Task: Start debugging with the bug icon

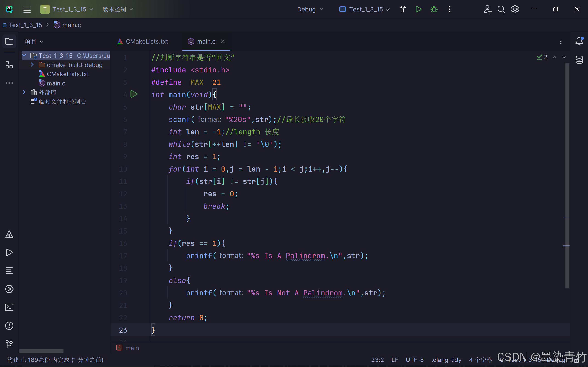Action: pos(434,9)
